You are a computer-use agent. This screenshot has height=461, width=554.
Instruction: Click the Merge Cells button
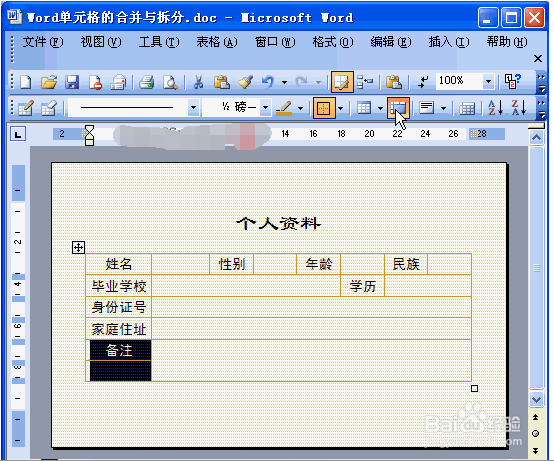coord(398,108)
